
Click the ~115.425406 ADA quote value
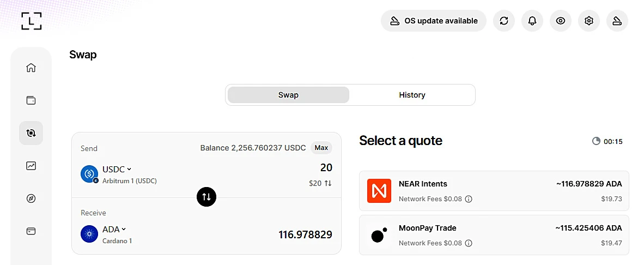tap(588, 228)
